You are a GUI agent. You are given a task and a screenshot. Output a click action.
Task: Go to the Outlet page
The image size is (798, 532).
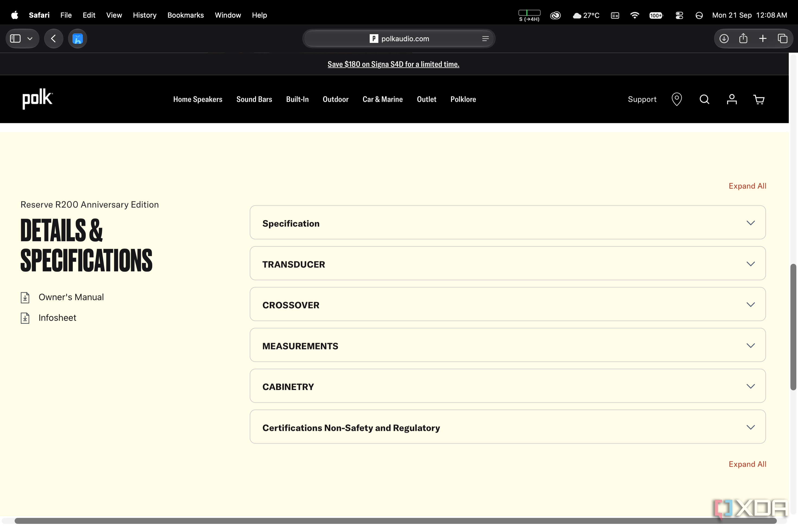(x=426, y=99)
